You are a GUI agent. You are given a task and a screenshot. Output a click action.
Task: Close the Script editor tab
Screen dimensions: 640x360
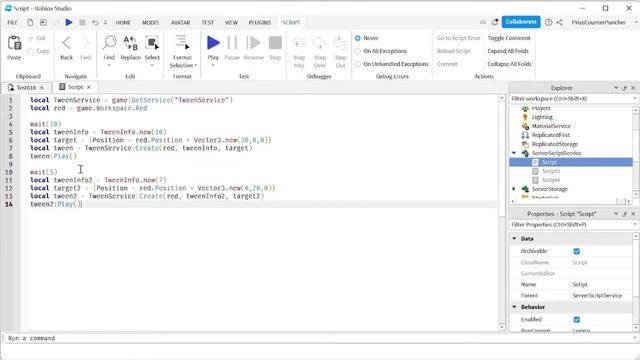point(89,87)
